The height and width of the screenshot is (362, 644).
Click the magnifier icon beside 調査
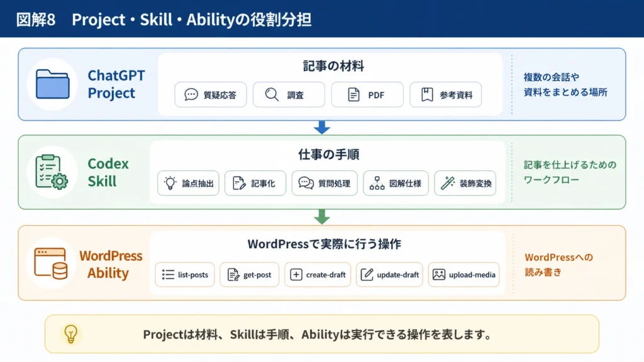point(272,94)
